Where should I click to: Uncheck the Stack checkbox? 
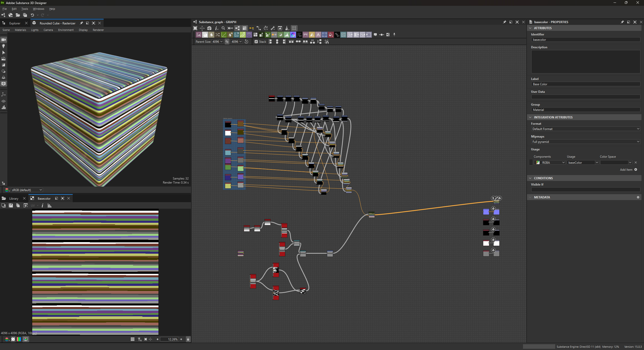tap(256, 42)
